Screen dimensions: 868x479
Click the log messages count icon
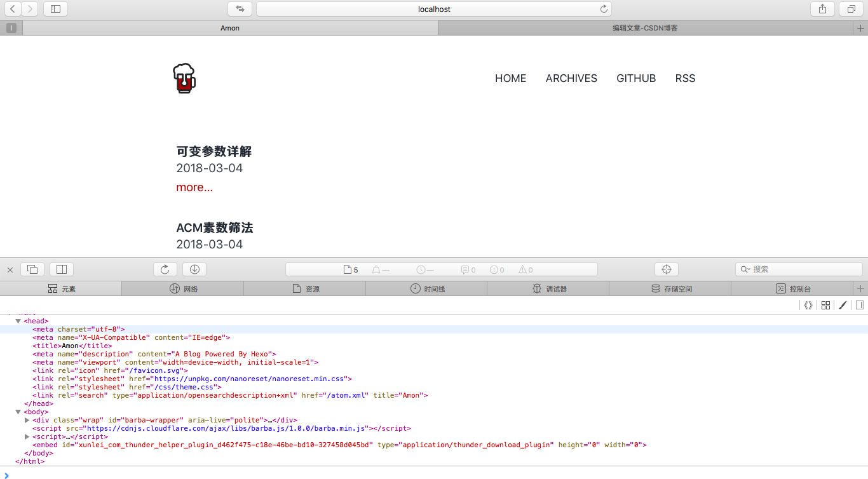click(x=465, y=269)
